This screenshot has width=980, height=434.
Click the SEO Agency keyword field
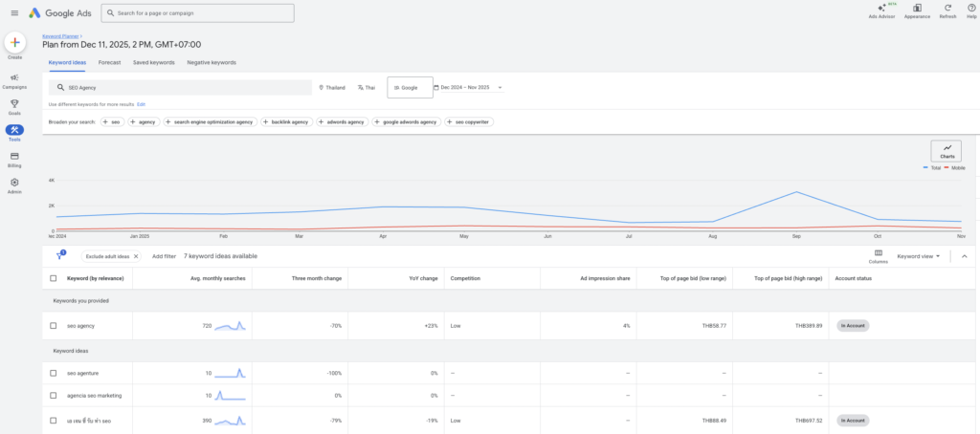pos(180,87)
